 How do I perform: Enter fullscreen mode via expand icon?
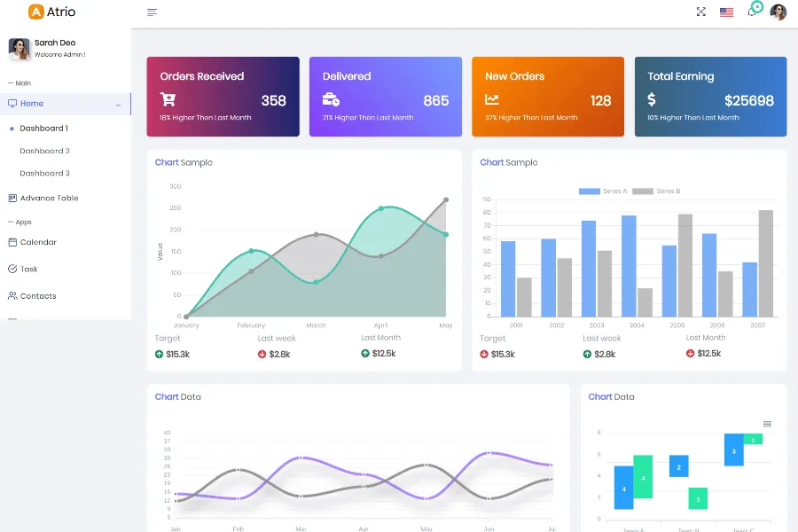point(701,12)
